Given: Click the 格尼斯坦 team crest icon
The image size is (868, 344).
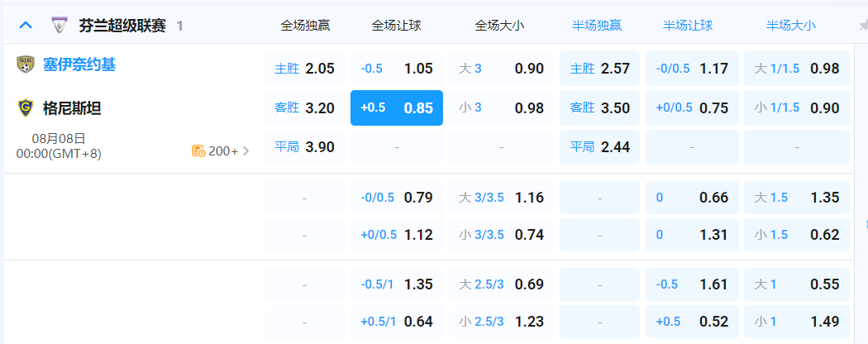Looking at the screenshot, I should [x=25, y=108].
